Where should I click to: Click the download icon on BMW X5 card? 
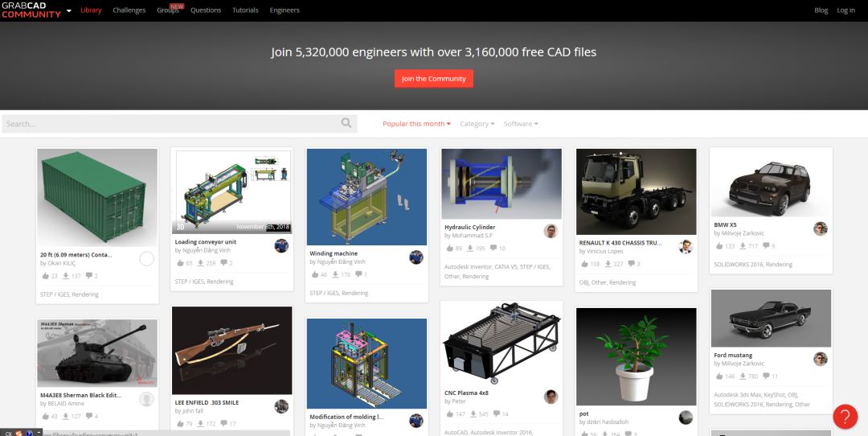tap(743, 246)
